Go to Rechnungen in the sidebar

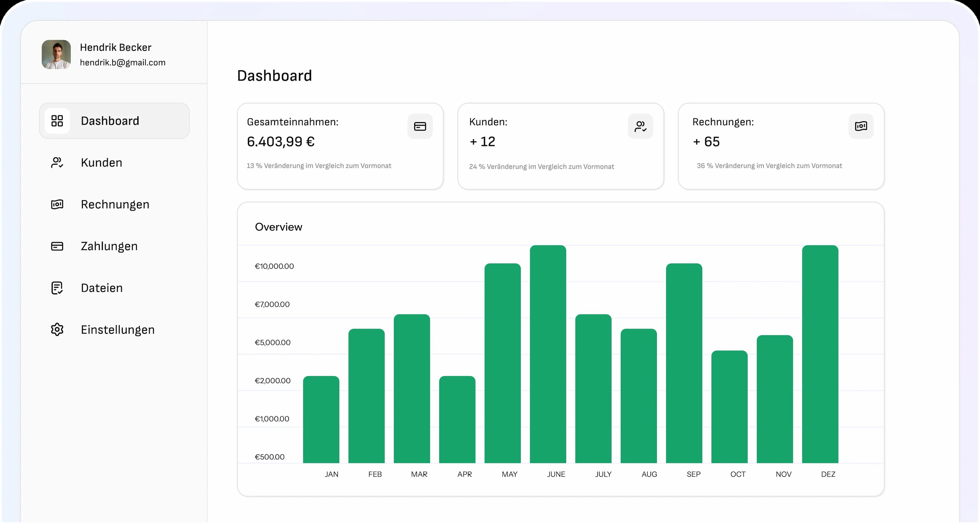coord(115,204)
